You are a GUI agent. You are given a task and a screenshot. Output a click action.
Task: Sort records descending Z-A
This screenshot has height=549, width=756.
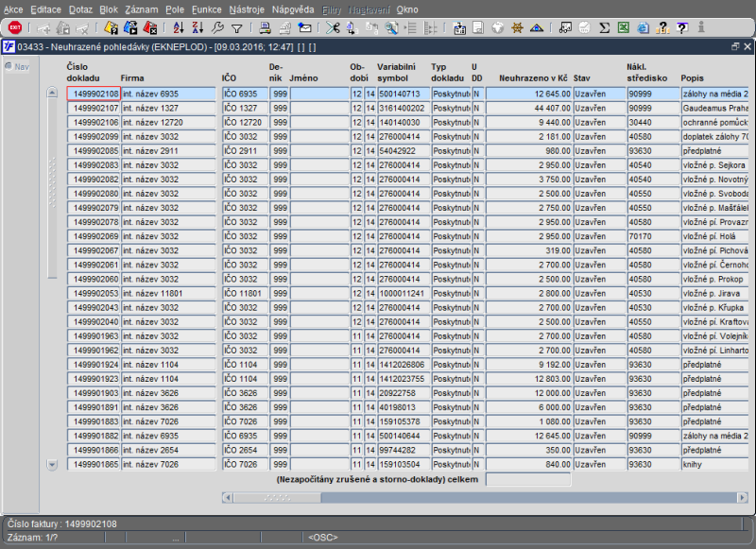[198, 27]
